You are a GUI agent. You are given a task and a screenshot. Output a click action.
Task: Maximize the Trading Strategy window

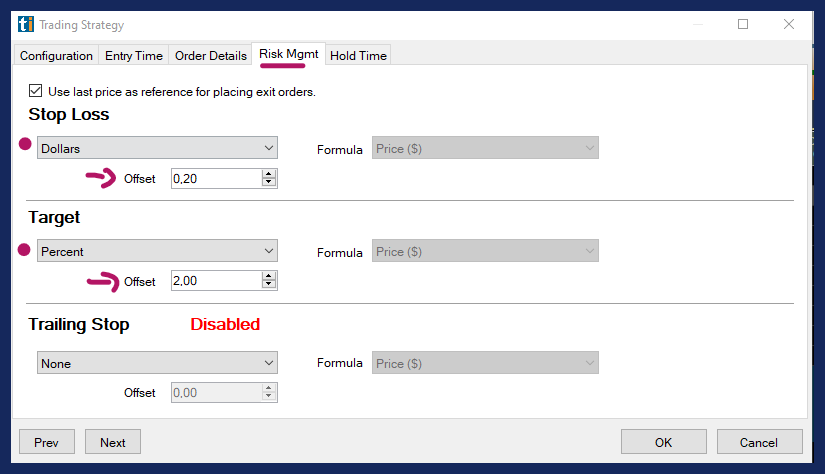point(743,24)
